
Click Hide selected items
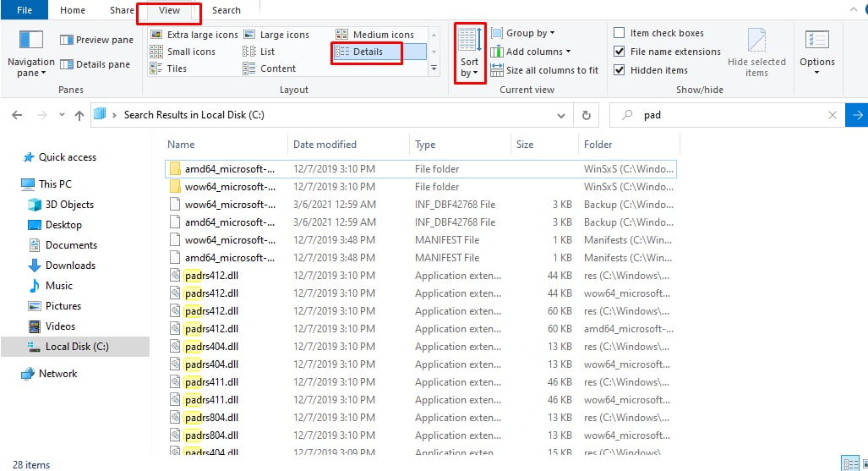pyautogui.click(x=756, y=53)
